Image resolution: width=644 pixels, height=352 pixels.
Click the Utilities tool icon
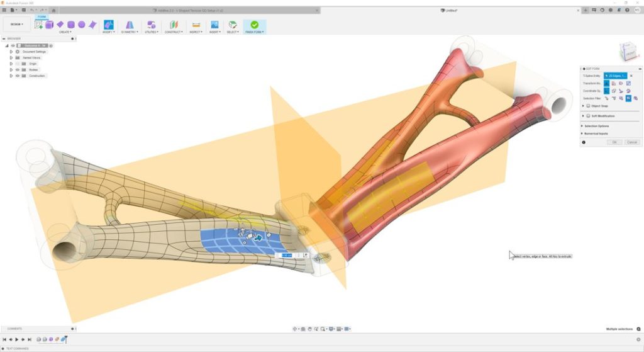(151, 25)
